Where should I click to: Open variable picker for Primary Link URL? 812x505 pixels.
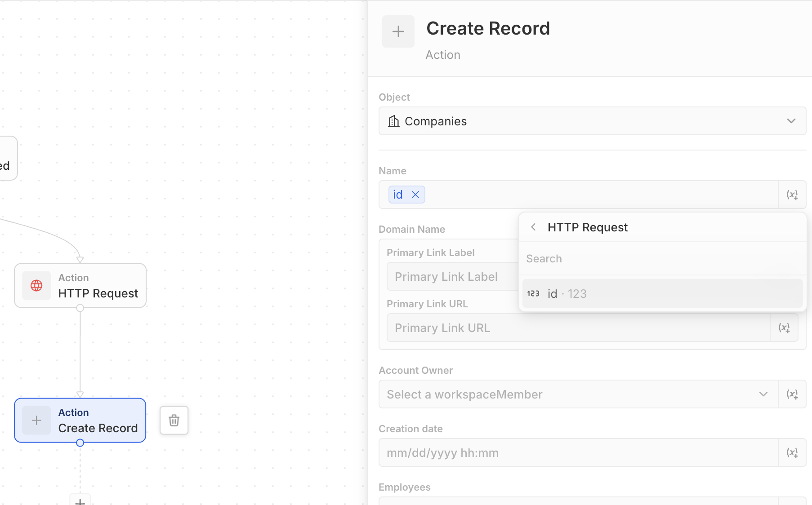click(x=784, y=328)
